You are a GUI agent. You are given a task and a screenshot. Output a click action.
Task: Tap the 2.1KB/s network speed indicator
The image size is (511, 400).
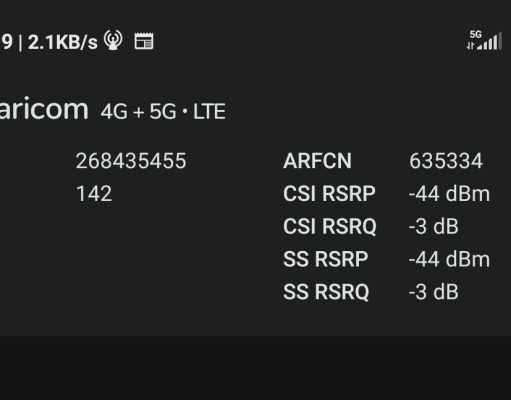click(x=63, y=42)
